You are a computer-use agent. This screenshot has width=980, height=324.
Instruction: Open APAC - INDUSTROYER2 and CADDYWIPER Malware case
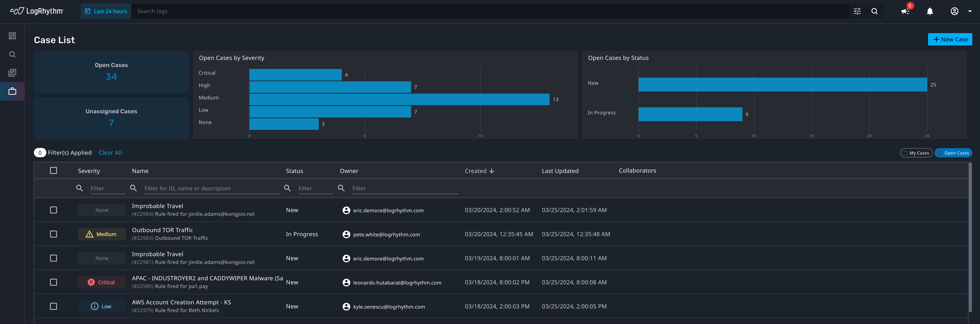point(207,278)
